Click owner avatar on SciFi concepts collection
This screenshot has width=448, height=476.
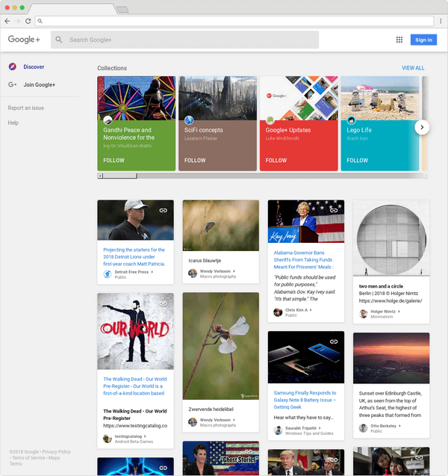tap(189, 120)
